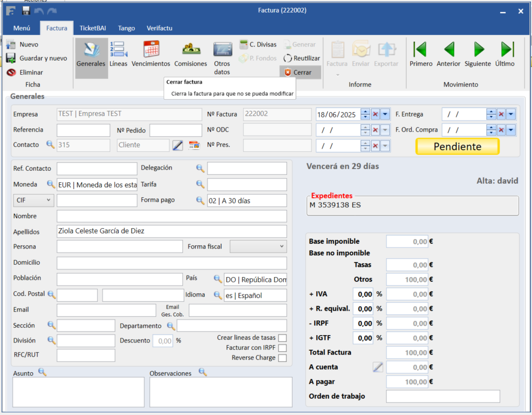Image resolution: width=532 pixels, height=415 pixels.
Task: Clear the invoice date with red X
Action: point(375,114)
